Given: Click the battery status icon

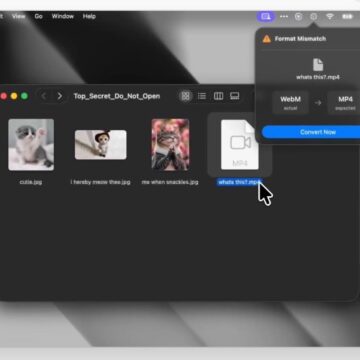Looking at the screenshot, I should [347, 16].
